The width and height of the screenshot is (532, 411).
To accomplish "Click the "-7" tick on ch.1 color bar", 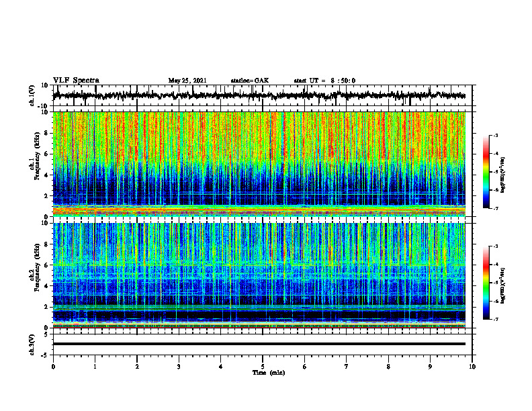I will click(x=496, y=208).
